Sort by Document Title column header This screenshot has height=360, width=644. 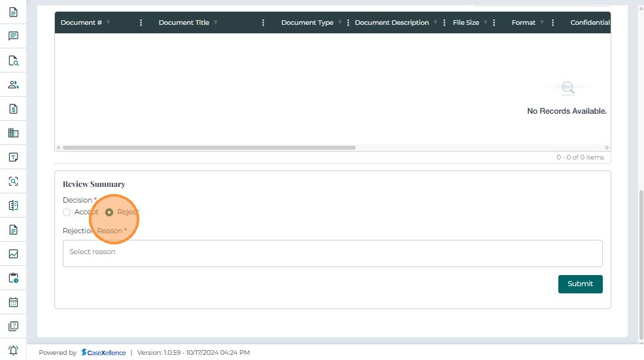click(x=184, y=23)
